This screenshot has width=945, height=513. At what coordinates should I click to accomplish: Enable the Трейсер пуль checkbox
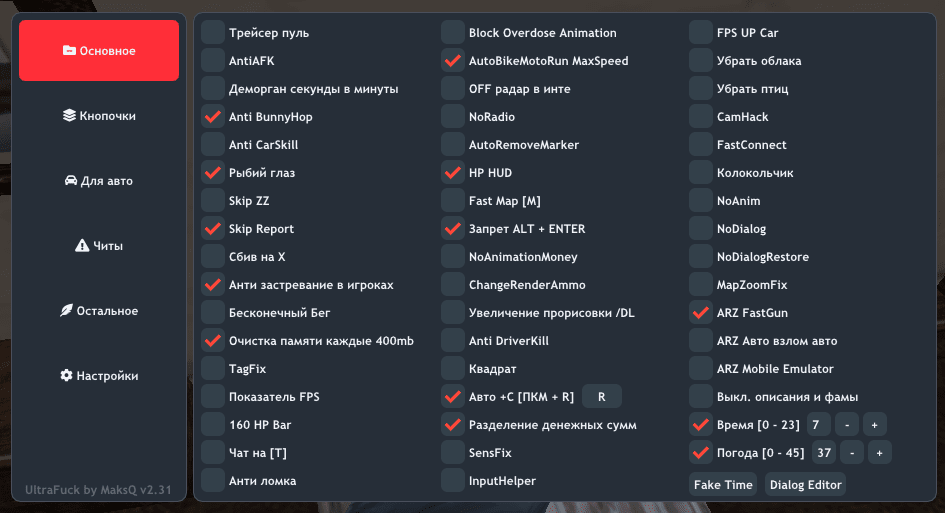tap(213, 33)
